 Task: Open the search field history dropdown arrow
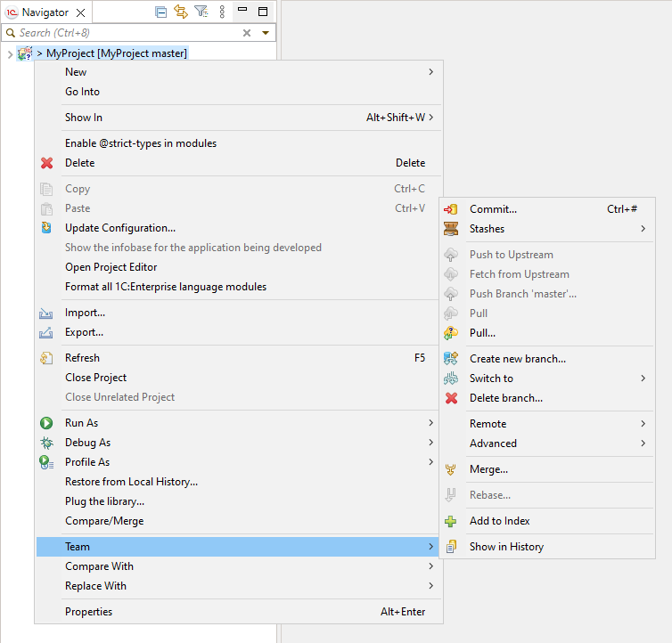coord(265,33)
